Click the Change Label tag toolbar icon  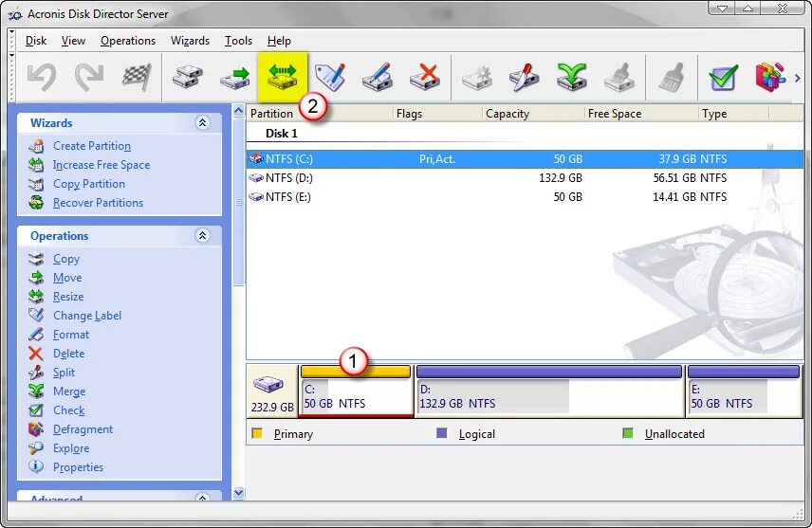[330, 77]
